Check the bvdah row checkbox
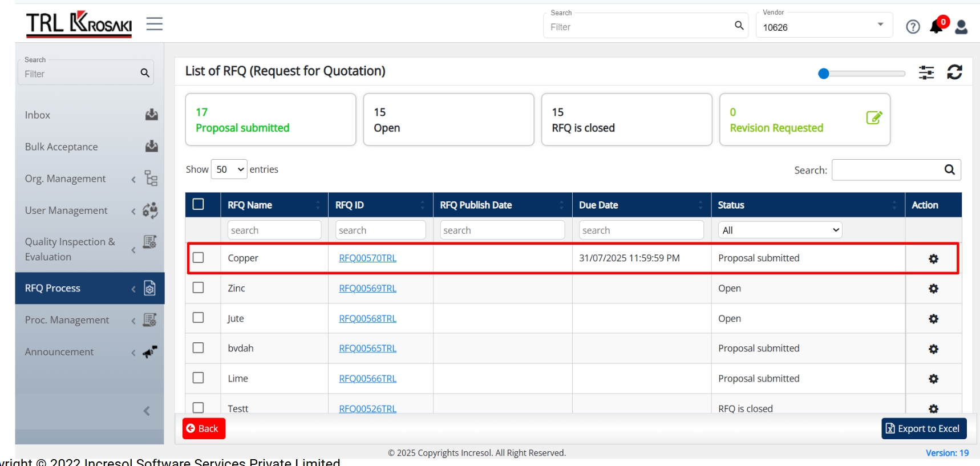 198,348
